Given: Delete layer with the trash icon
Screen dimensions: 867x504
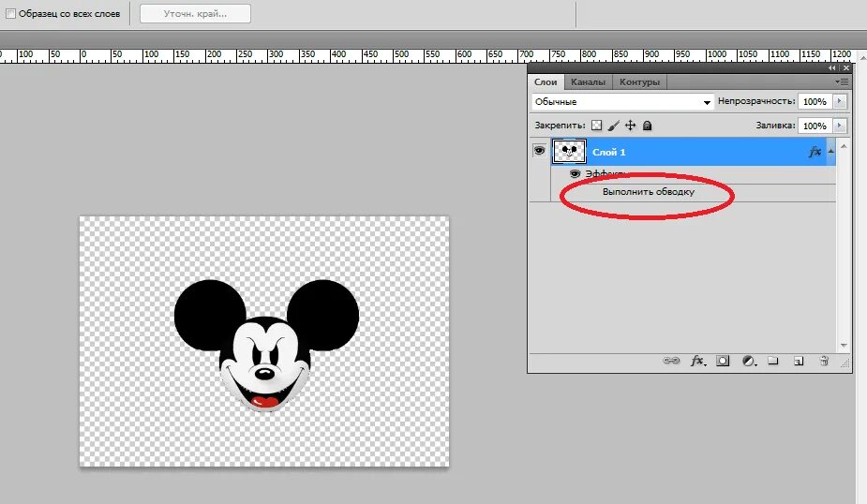Looking at the screenshot, I should (824, 361).
